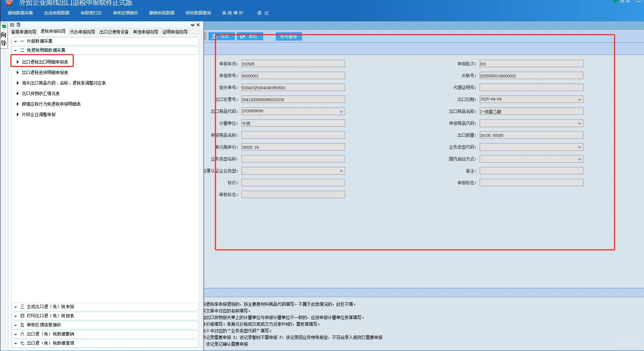Open the 撤销申报数据 menu

(x=162, y=13)
